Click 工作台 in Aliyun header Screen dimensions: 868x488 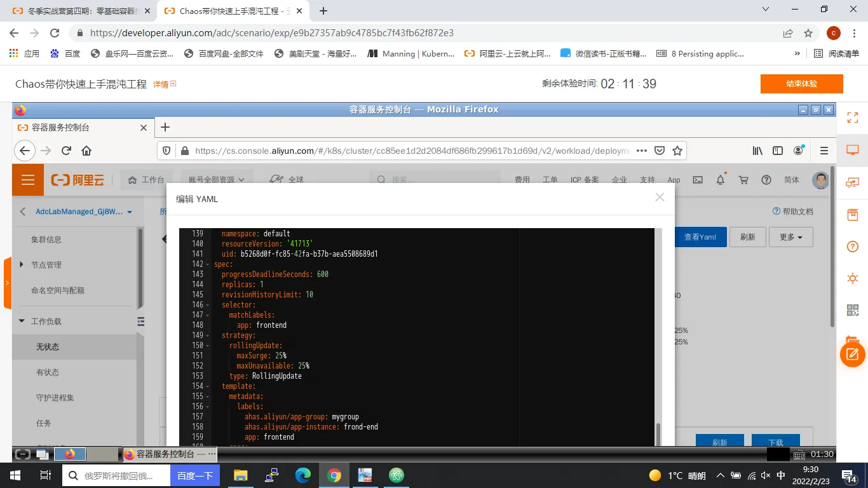coord(146,180)
